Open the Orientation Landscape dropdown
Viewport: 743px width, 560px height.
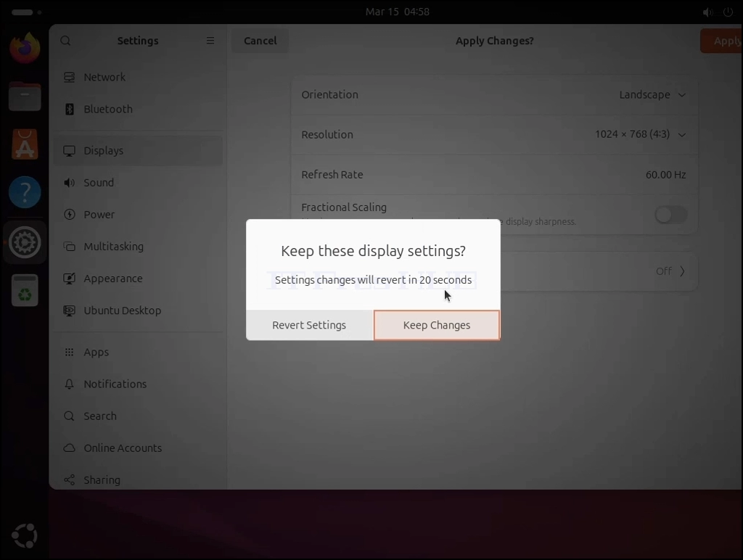pyautogui.click(x=652, y=95)
